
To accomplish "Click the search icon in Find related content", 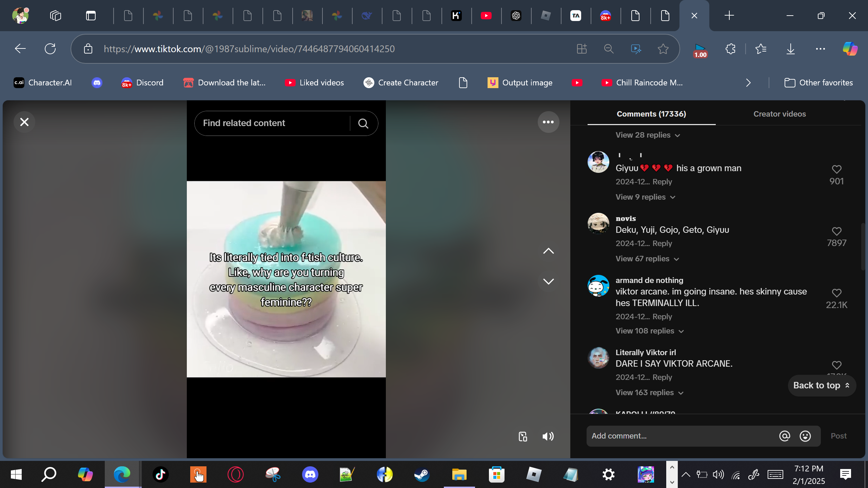I will tap(363, 124).
